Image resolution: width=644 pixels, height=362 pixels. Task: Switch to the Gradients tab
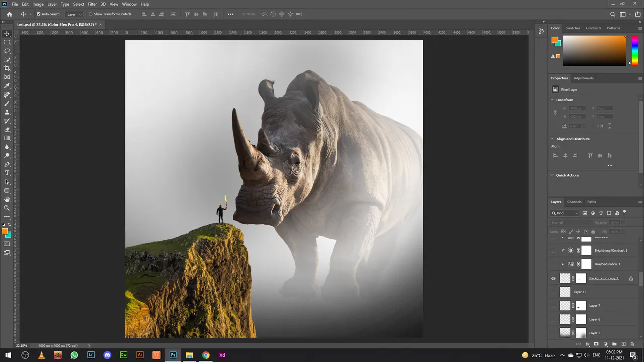pos(593,28)
